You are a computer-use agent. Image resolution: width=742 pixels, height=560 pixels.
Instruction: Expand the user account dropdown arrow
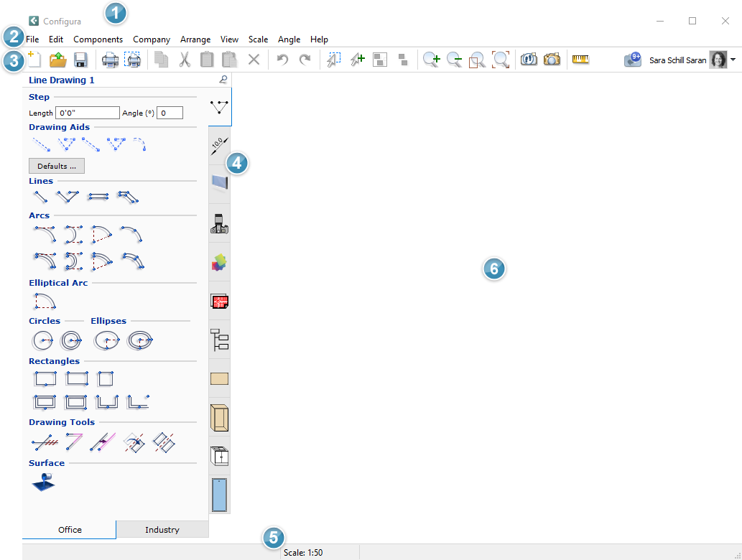[733, 60]
